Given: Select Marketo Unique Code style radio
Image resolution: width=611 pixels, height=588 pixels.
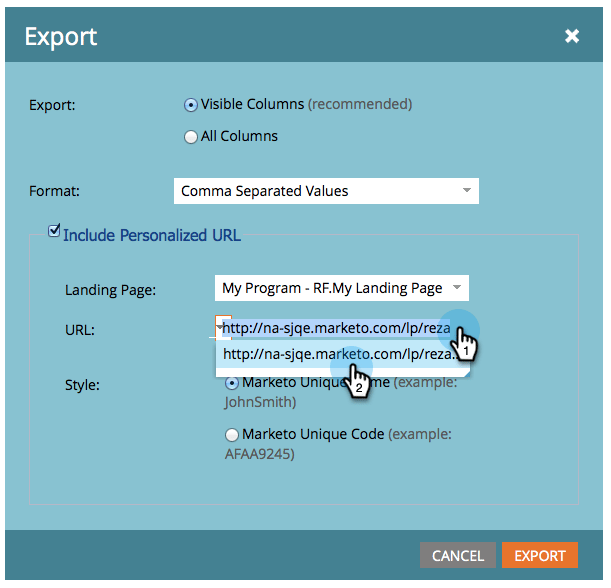Looking at the screenshot, I should click(231, 435).
